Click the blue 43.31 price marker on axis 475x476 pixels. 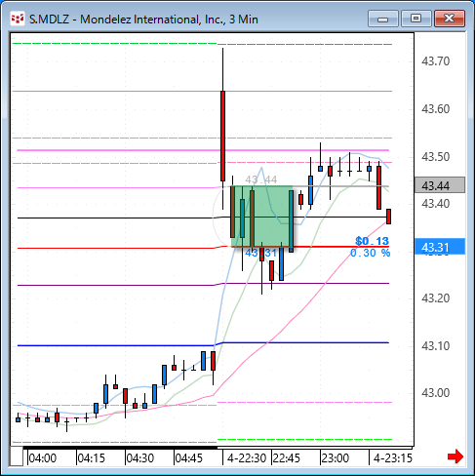coord(440,247)
